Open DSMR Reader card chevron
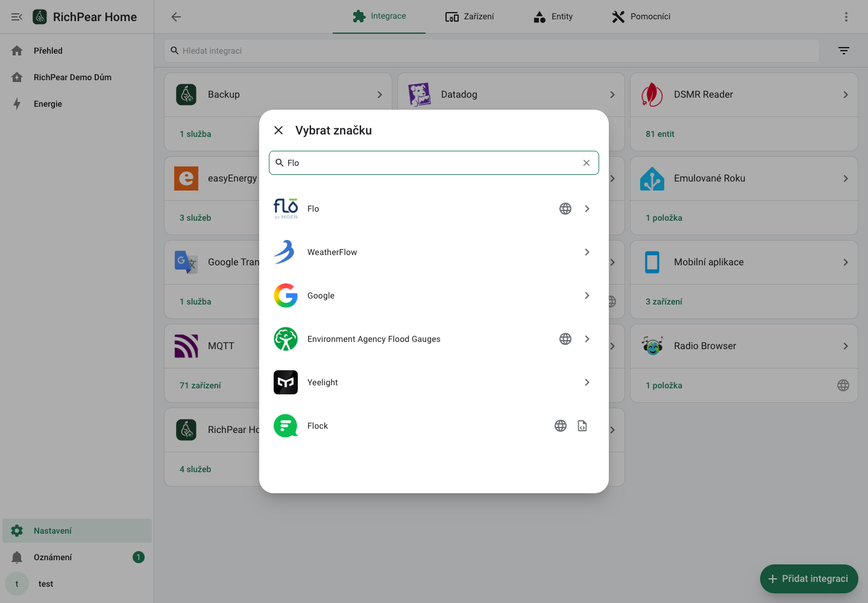The width and height of the screenshot is (868, 603). 846,95
